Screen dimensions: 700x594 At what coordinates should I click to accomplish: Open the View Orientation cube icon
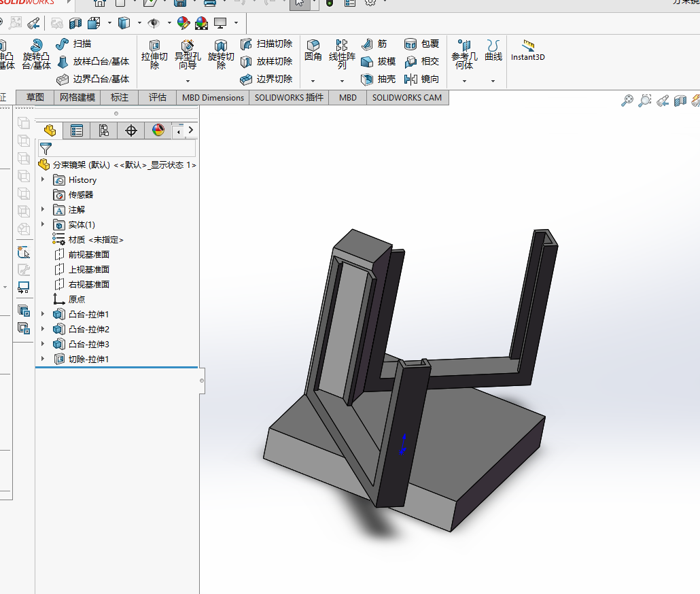click(94, 22)
